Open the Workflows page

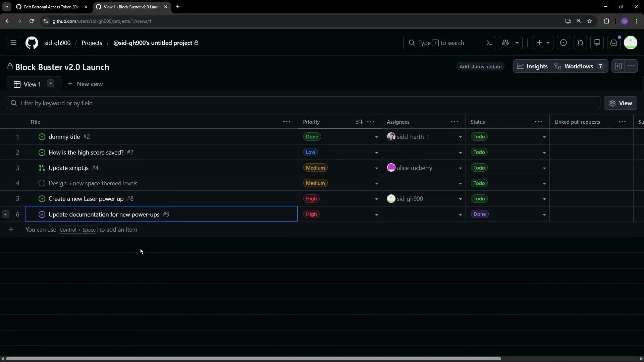pos(579,66)
